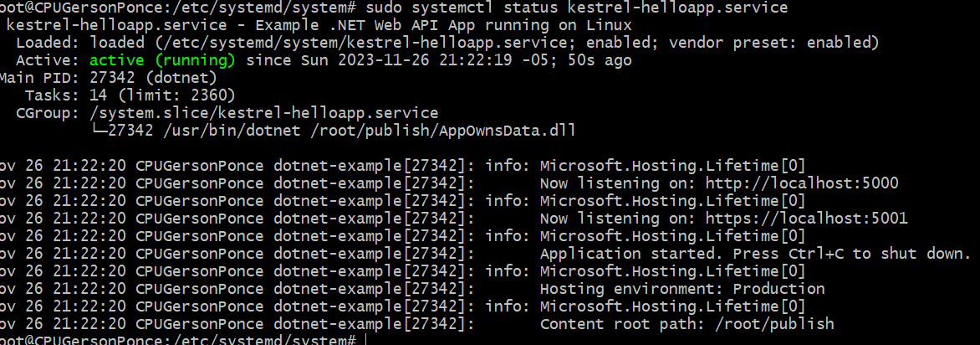This screenshot has width=980, height=345.
Task: Click the http://localhost:5000 URL
Action: (802, 183)
